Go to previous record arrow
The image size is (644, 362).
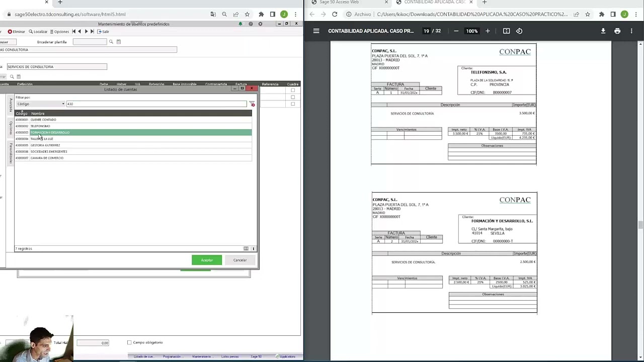79,32
